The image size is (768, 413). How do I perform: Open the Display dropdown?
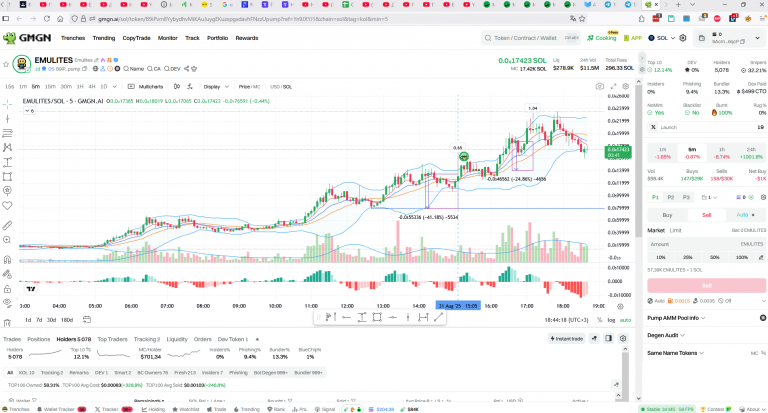pyautogui.click(x=216, y=87)
